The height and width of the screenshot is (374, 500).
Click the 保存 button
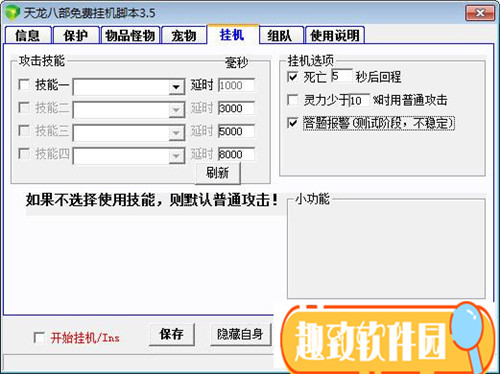[171, 334]
